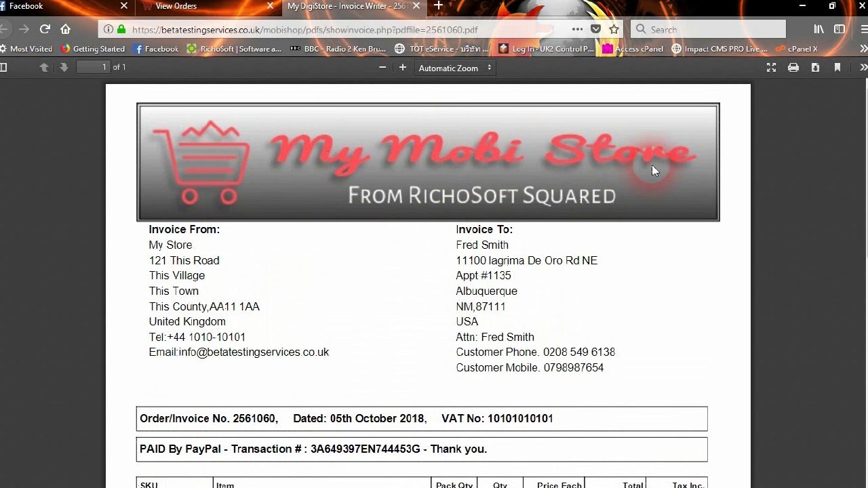The image size is (868, 488).
Task: Save page to Pocket icon
Action: [x=595, y=29]
